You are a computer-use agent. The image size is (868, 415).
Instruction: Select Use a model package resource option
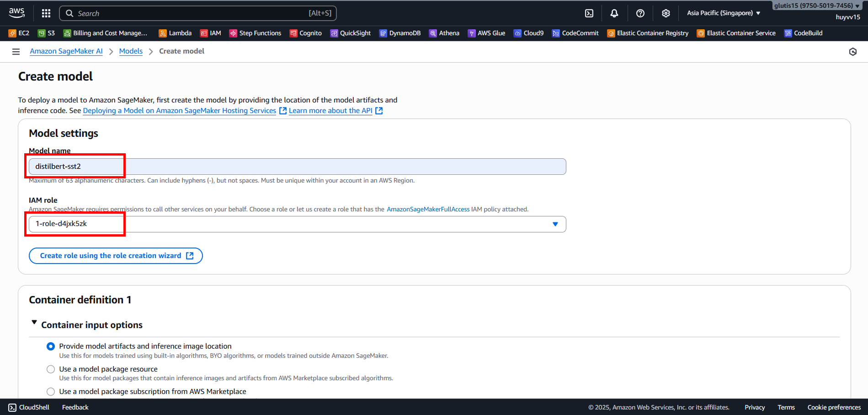point(51,369)
